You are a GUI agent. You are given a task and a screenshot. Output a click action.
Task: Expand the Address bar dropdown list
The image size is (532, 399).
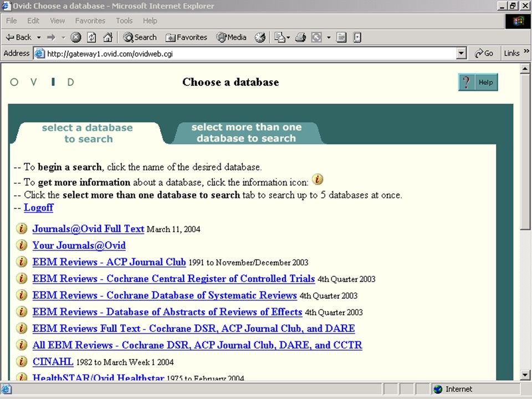461,54
